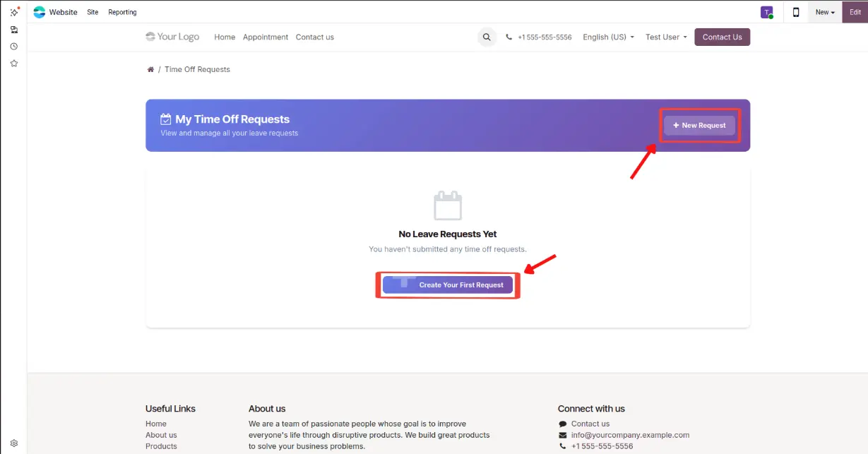
Task: Click Create Your First Request button
Action: click(448, 285)
